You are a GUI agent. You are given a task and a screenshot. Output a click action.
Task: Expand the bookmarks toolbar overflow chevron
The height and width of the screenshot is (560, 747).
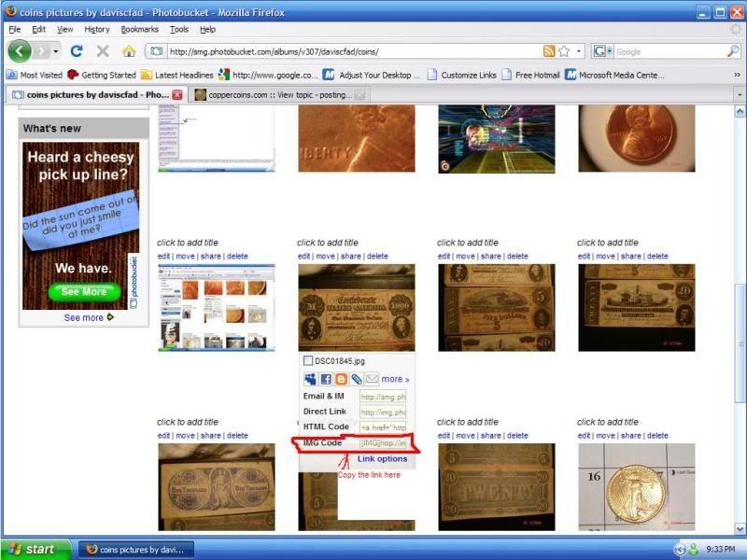[x=737, y=76]
